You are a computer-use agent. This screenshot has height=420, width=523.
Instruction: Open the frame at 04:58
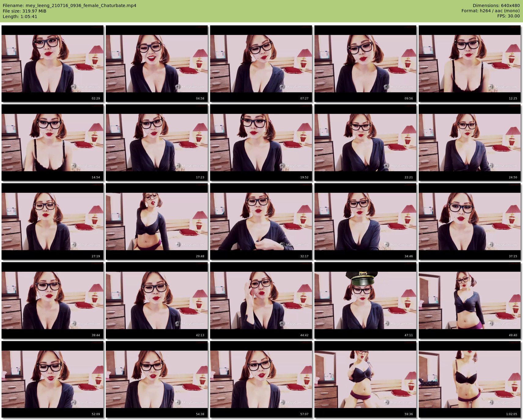pyautogui.click(x=157, y=63)
